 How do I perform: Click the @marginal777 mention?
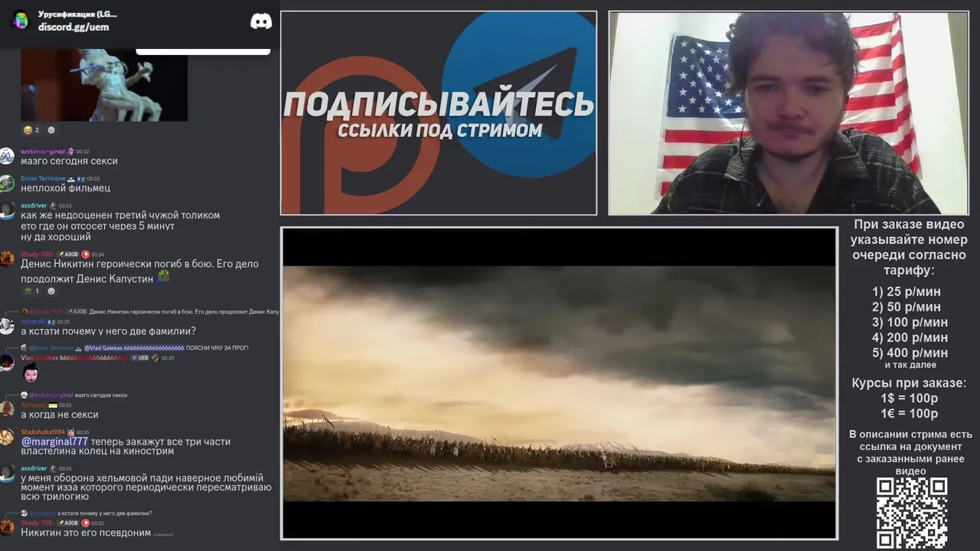click(x=54, y=442)
